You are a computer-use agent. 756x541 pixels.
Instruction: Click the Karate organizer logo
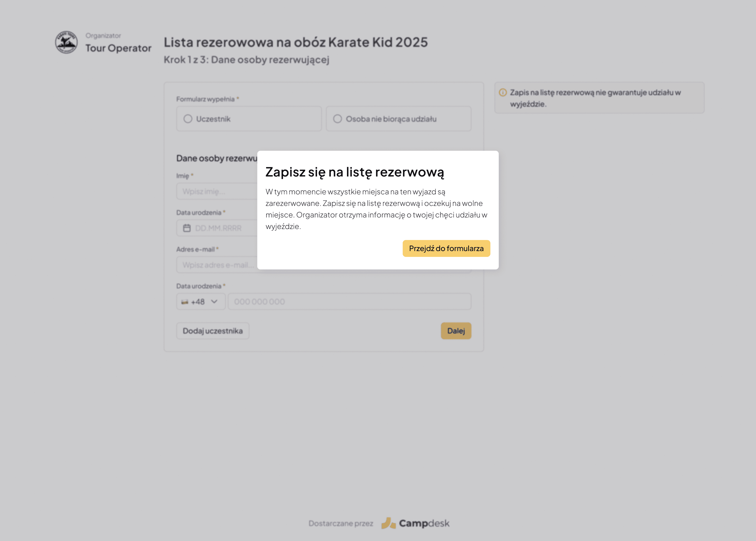(66, 42)
